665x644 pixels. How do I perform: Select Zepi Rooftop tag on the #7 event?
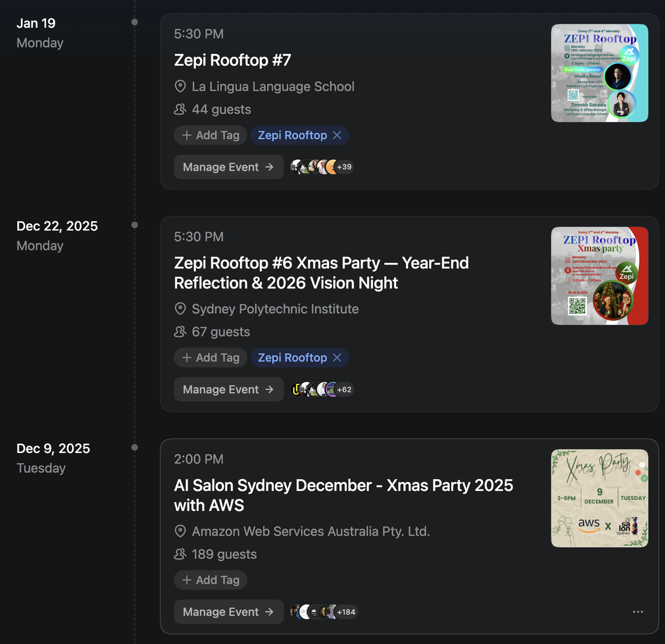click(292, 135)
